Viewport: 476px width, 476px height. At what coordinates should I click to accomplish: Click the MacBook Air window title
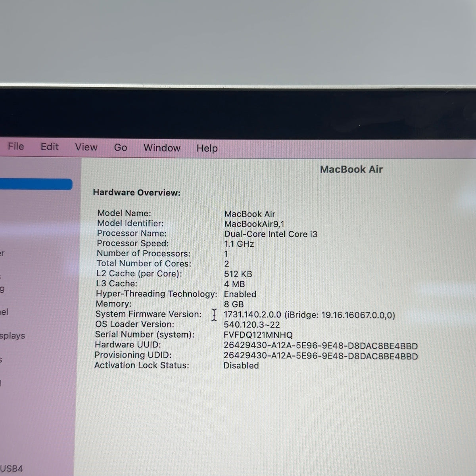pos(351,169)
